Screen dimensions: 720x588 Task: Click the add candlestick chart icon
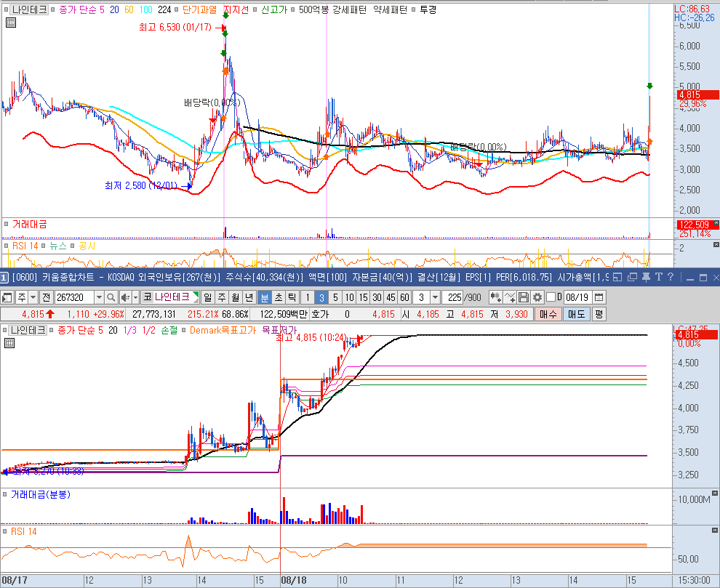click(495, 297)
